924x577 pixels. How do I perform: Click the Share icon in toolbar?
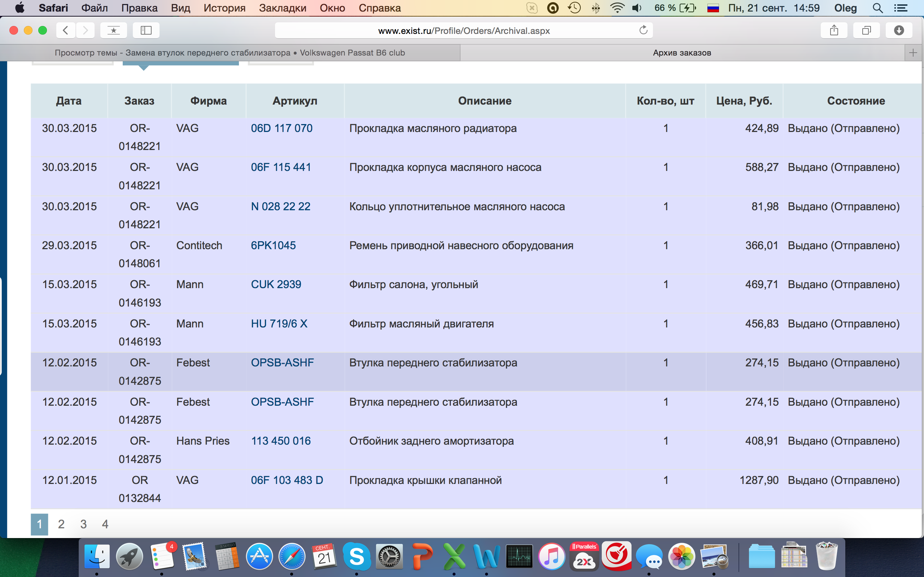tap(833, 31)
